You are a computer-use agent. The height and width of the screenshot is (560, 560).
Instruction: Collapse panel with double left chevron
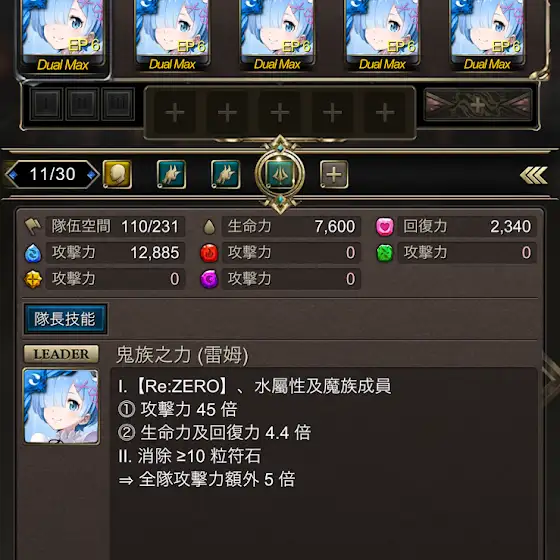(x=533, y=175)
